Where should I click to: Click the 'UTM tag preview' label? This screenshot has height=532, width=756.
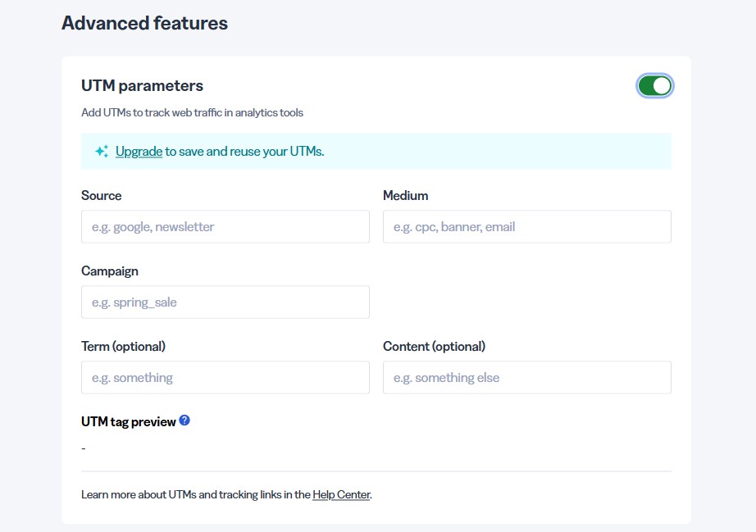(128, 421)
